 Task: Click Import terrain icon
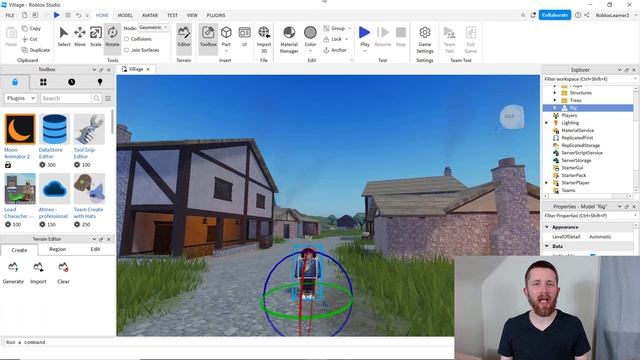click(38, 267)
